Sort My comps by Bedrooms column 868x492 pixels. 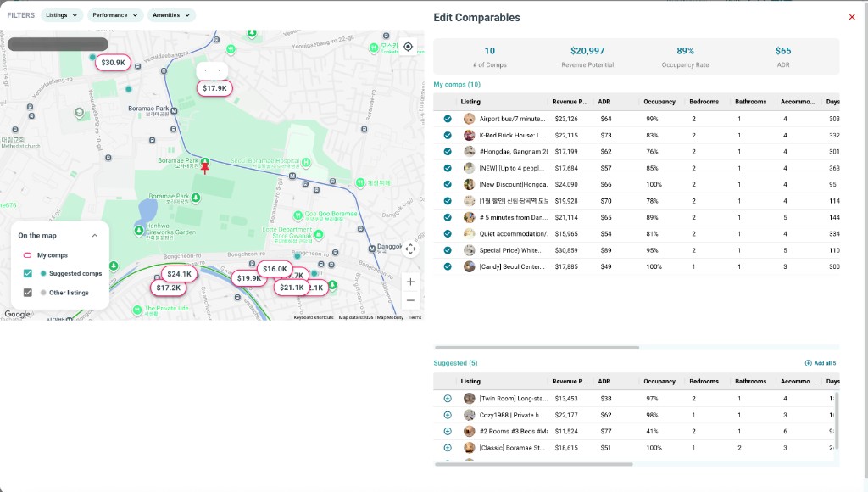pyautogui.click(x=704, y=102)
